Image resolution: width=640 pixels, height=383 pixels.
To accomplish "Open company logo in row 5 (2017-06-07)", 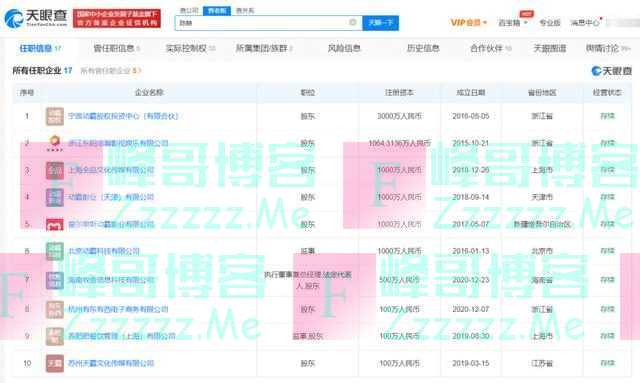I will 55,224.
